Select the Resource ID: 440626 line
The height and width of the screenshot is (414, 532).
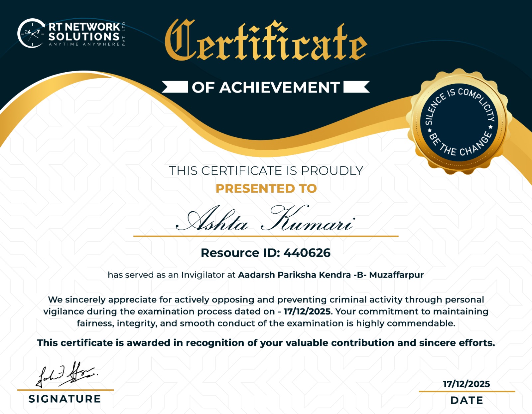[265, 253]
